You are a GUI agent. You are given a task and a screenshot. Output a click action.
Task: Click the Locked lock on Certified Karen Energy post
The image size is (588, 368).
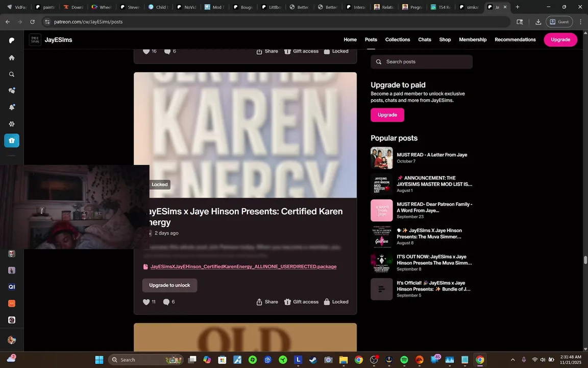click(336, 302)
